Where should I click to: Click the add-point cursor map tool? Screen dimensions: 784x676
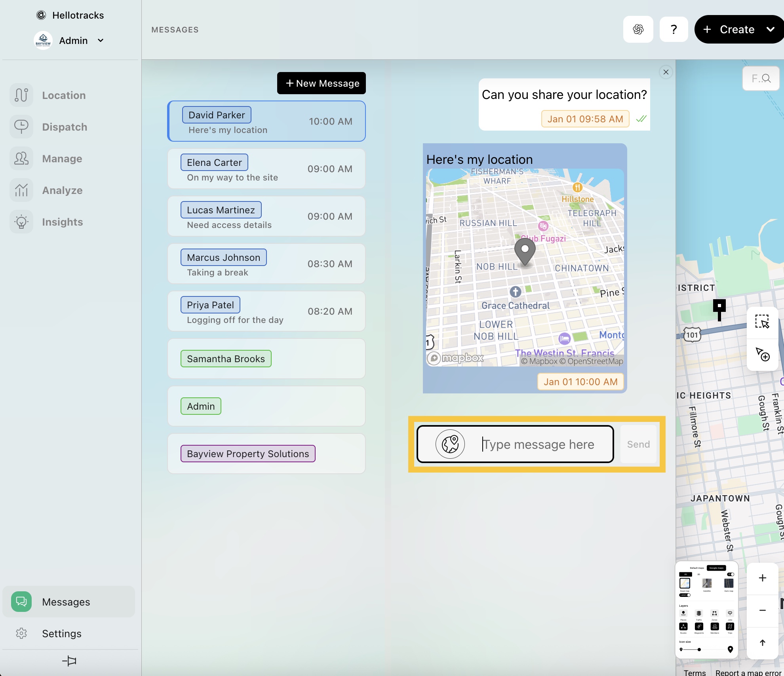pos(762,354)
